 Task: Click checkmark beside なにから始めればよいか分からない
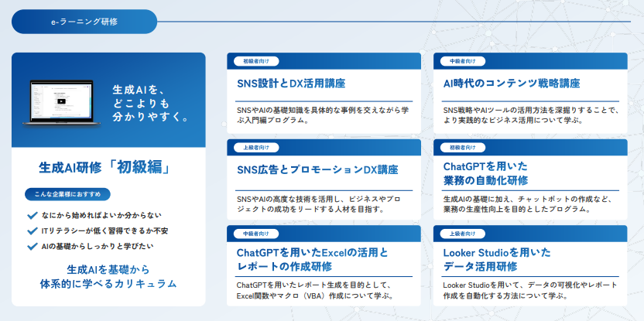[32, 215]
